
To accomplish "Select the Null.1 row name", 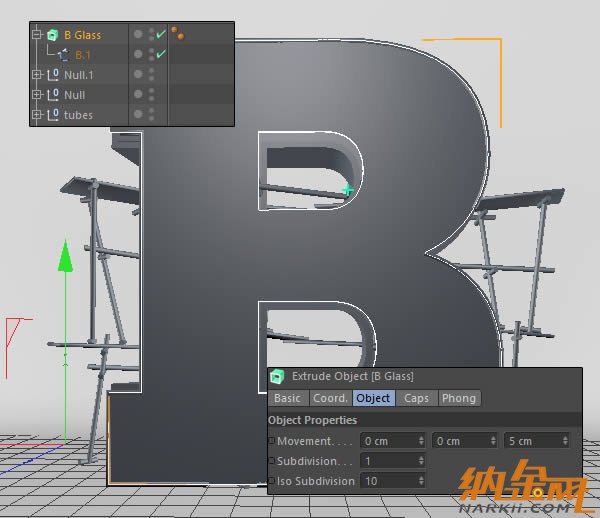I will [x=78, y=75].
